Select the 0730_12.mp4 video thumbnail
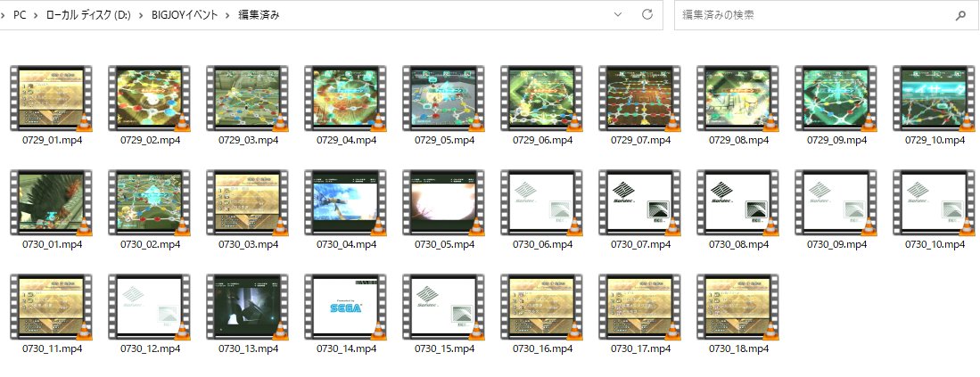Screen dimensions: 980x377 click(150, 307)
